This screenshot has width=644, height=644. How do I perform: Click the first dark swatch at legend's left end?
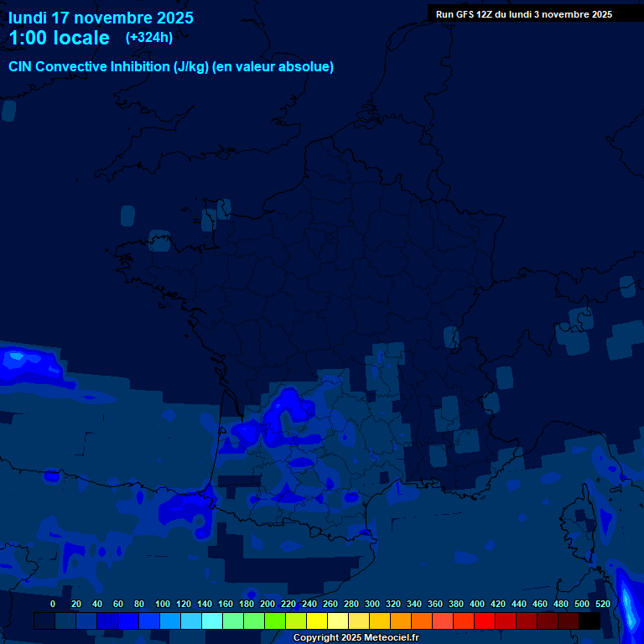44,621
